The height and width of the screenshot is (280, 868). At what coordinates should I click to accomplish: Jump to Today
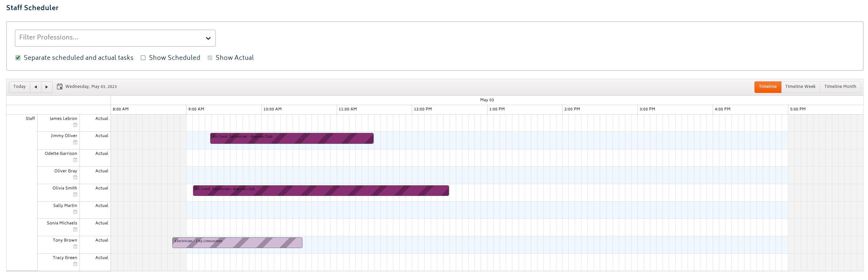click(x=20, y=87)
